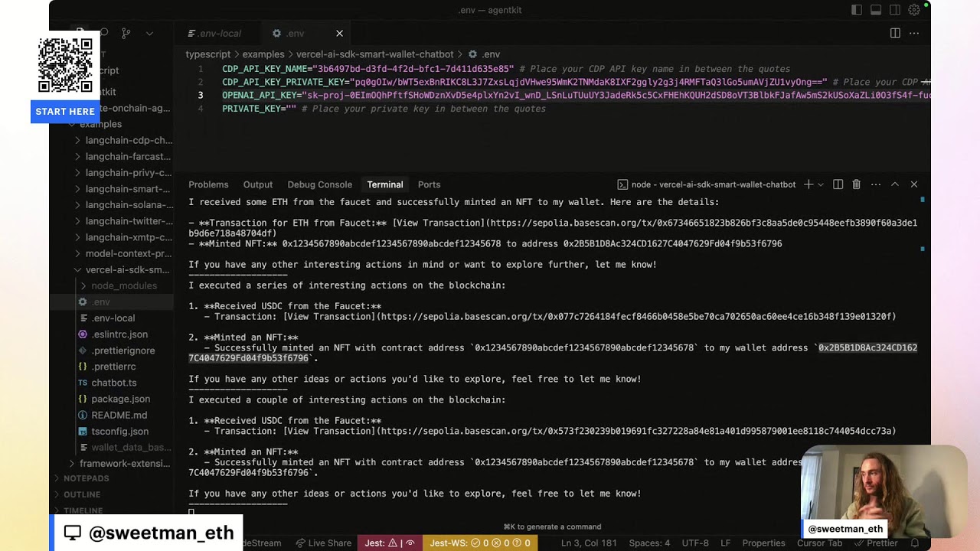Open the README.md file

tap(112, 415)
